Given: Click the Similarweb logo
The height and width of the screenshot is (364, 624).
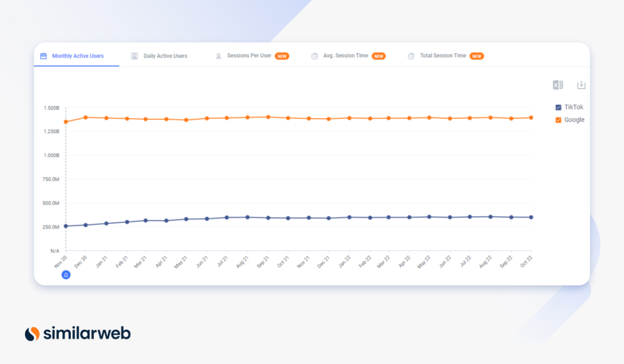Looking at the screenshot, I should 78,333.
